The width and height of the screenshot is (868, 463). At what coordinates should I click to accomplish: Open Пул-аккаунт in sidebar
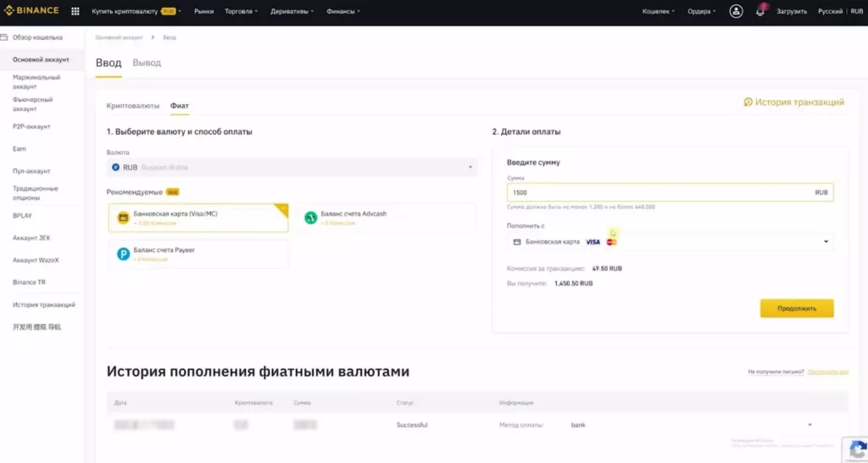coord(31,171)
